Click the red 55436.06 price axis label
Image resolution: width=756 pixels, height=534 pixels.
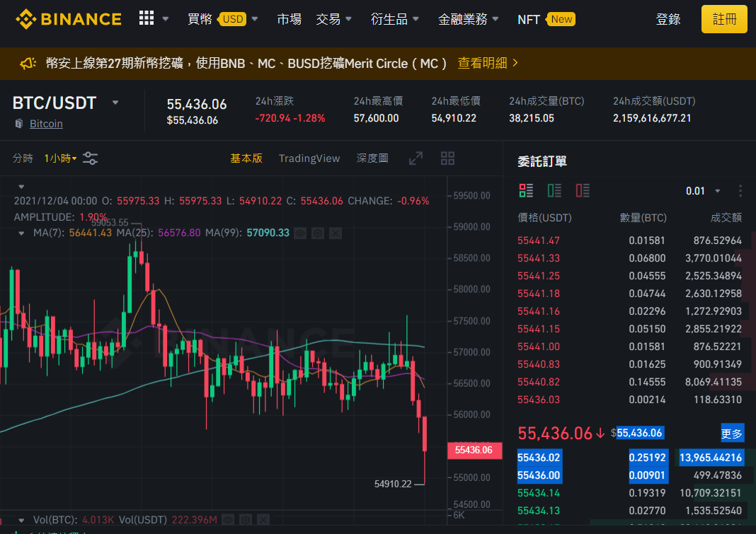pos(474,450)
